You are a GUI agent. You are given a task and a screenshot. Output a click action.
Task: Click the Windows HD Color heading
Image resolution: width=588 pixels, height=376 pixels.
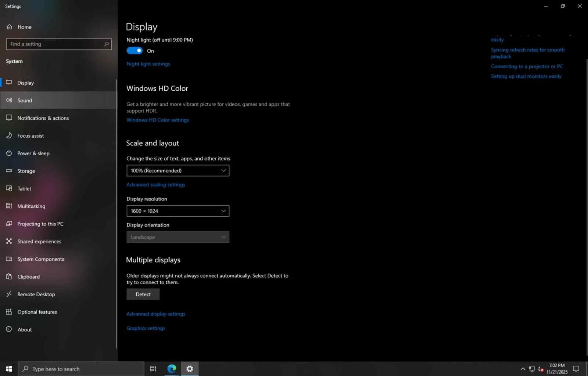point(157,88)
